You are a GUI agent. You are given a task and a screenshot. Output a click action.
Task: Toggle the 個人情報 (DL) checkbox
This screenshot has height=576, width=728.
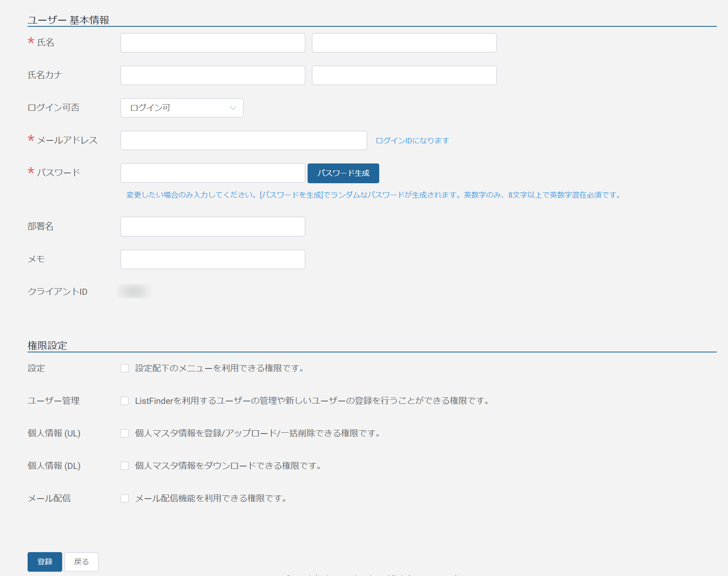pyautogui.click(x=124, y=466)
